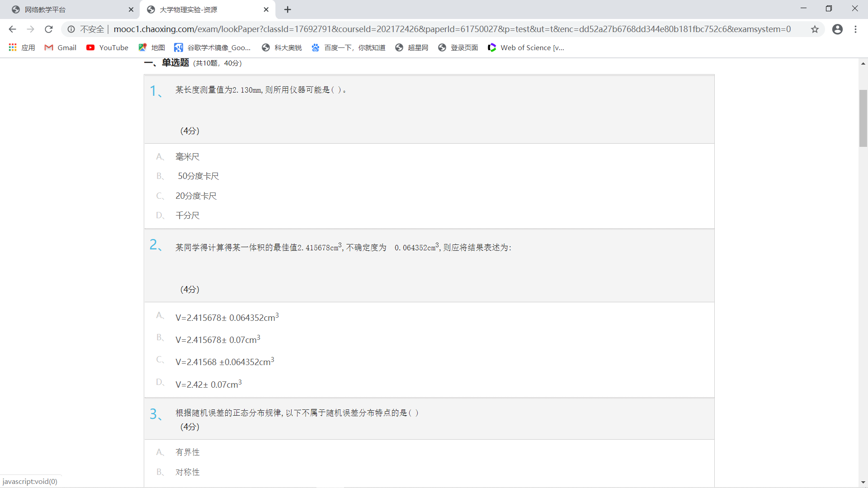Viewport: 868px width, 488px height.
Task: Open the Web of Science bookmark
Action: (x=526, y=47)
